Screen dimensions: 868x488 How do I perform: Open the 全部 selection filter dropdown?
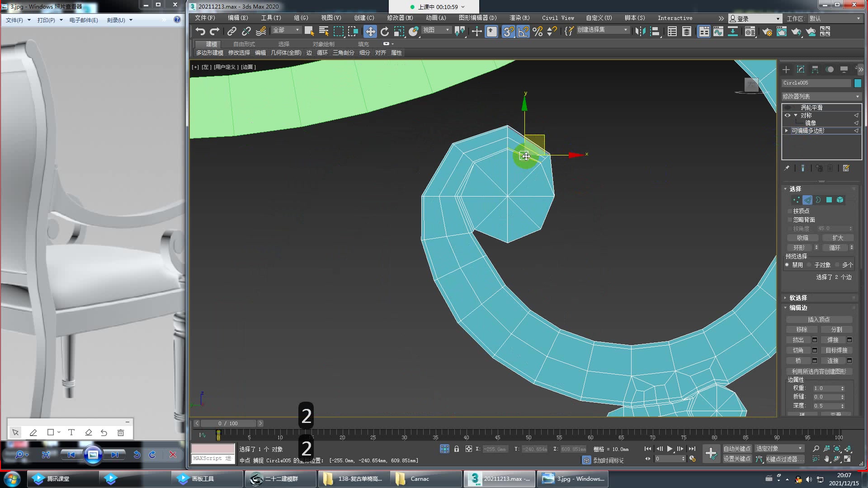tap(286, 30)
